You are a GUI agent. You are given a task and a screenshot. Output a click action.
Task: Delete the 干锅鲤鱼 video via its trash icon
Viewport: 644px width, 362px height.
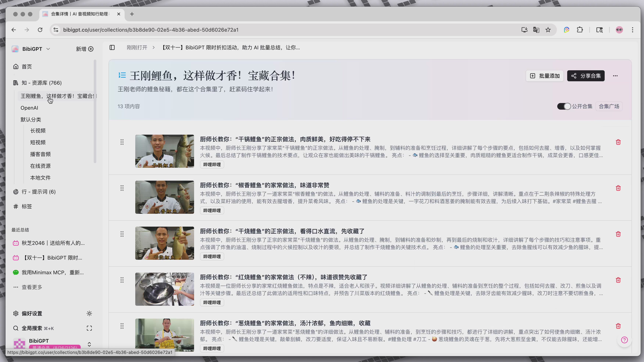pyautogui.click(x=618, y=142)
